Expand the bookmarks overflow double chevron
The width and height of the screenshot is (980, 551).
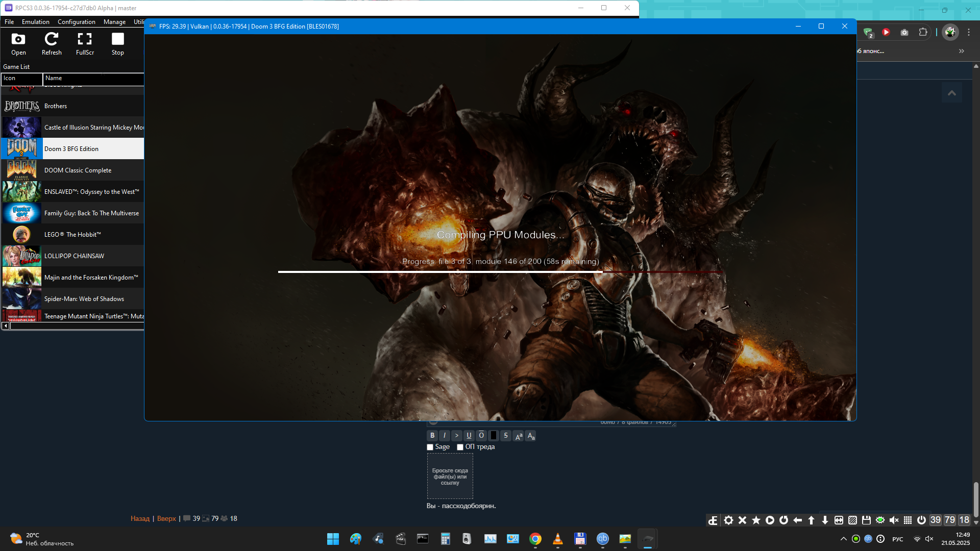click(x=962, y=51)
